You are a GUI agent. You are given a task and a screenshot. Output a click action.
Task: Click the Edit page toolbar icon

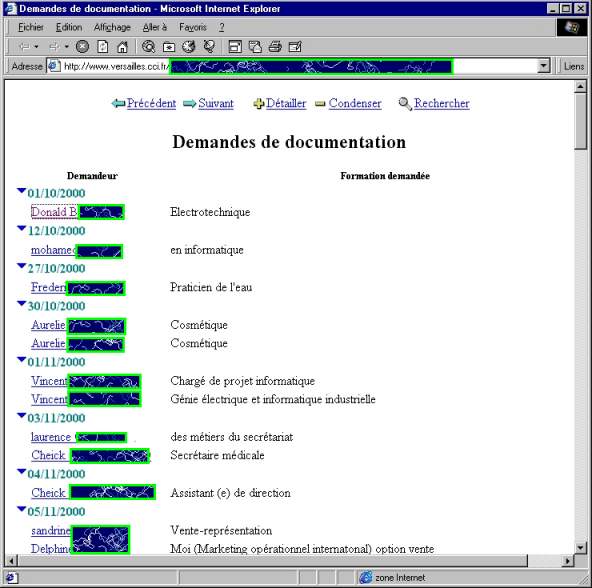[295, 47]
